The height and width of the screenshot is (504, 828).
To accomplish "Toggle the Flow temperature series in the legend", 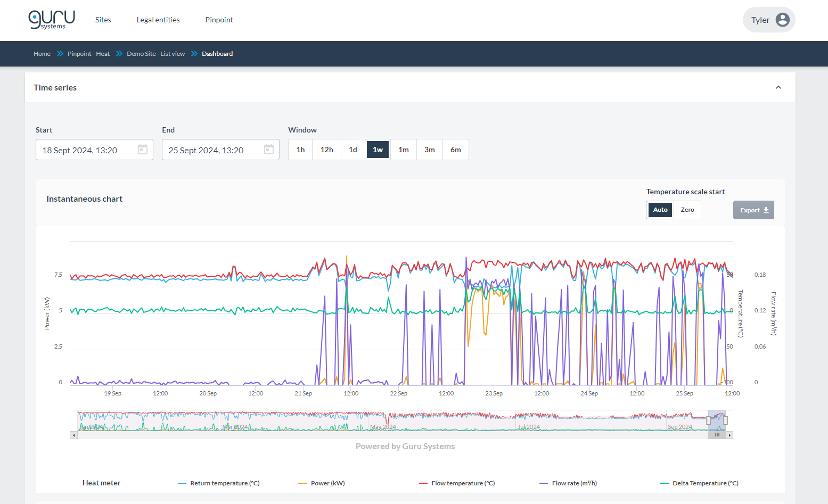I will coord(457,483).
